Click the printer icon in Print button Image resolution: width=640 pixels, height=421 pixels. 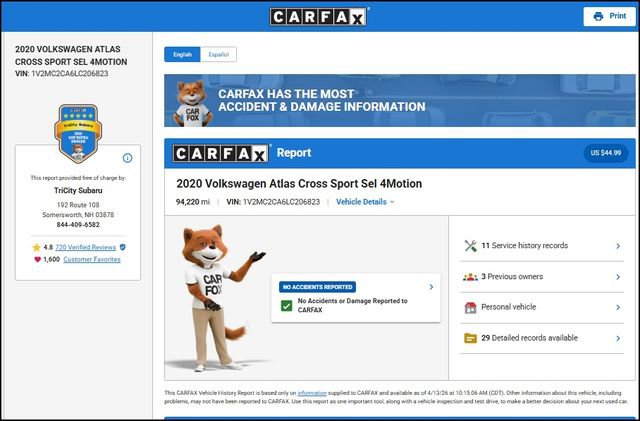pos(598,16)
